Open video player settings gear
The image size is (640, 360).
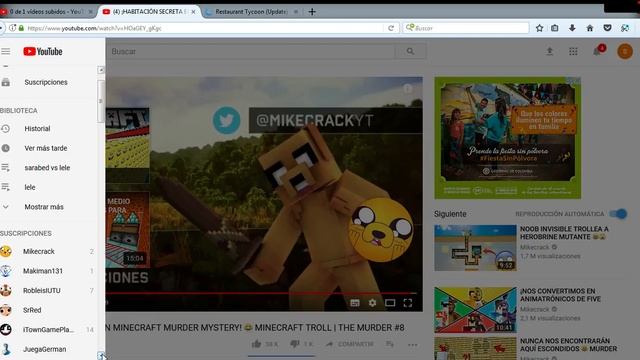pyautogui.click(x=372, y=303)
